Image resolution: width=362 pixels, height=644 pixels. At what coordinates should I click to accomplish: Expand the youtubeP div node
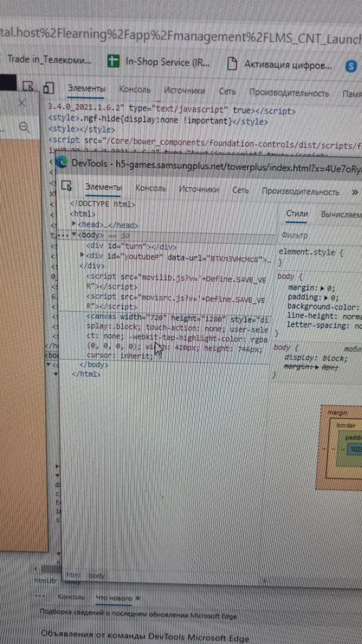[82, 256]
